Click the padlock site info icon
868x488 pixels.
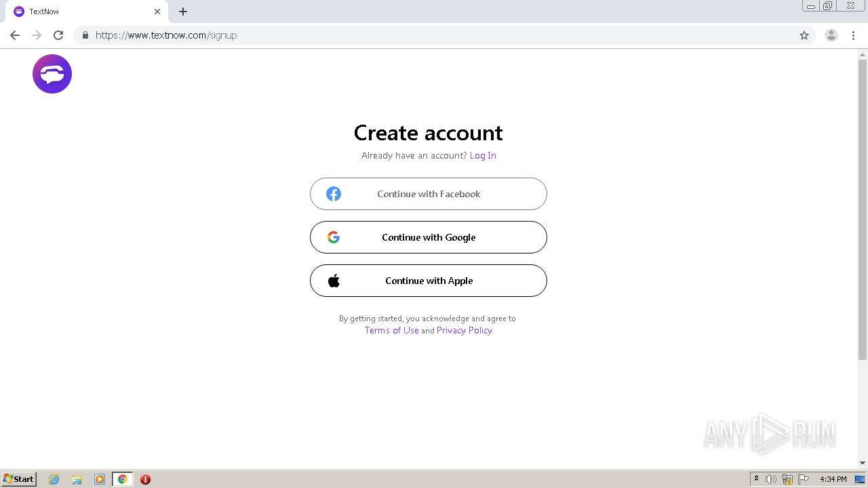click(85, 35)
